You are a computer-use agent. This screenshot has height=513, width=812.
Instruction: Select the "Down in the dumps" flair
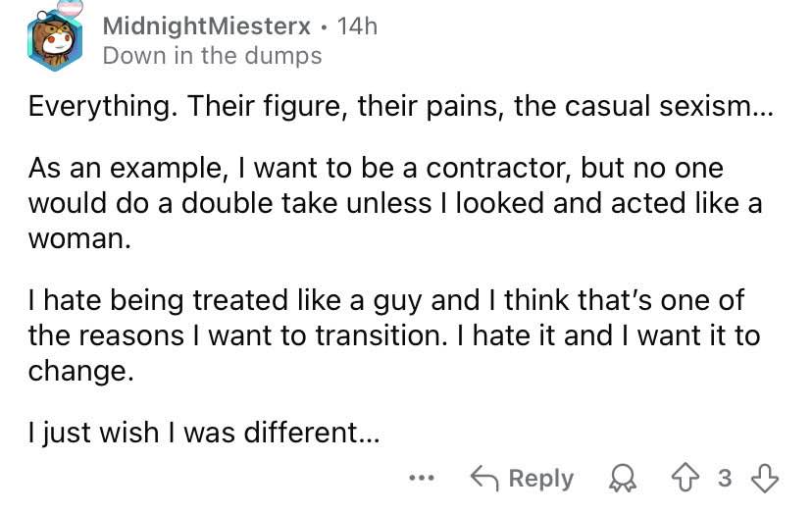click(x=213, y=56)
